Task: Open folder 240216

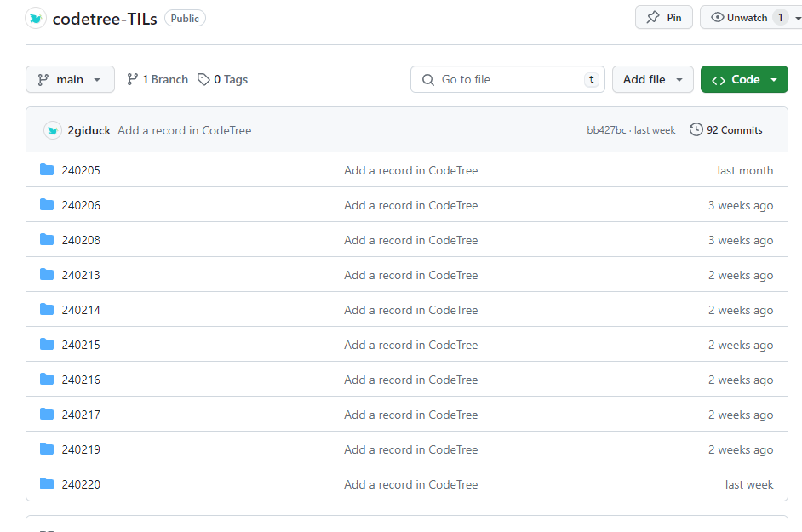Action: (81, 380)
